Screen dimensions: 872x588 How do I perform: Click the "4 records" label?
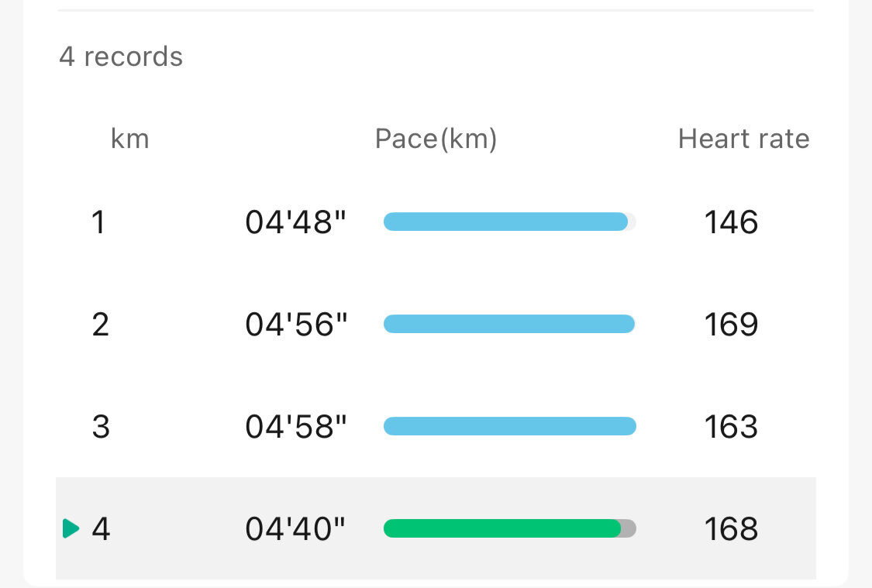coord(121,57)
